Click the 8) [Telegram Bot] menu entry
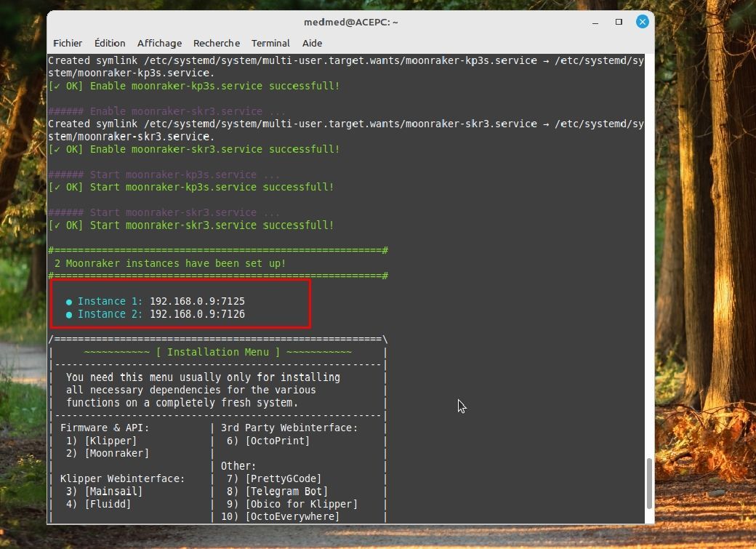This screenshot has width=756, height=549. [x=277, y=491]
